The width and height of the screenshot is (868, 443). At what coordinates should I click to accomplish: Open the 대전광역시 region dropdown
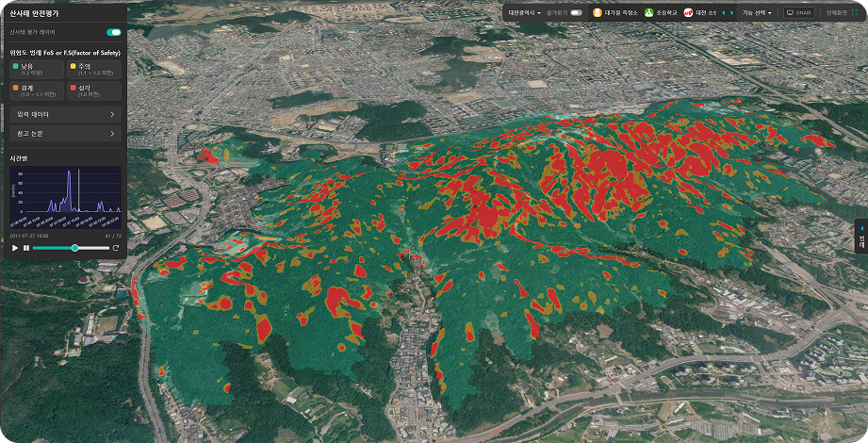[524, 13]
